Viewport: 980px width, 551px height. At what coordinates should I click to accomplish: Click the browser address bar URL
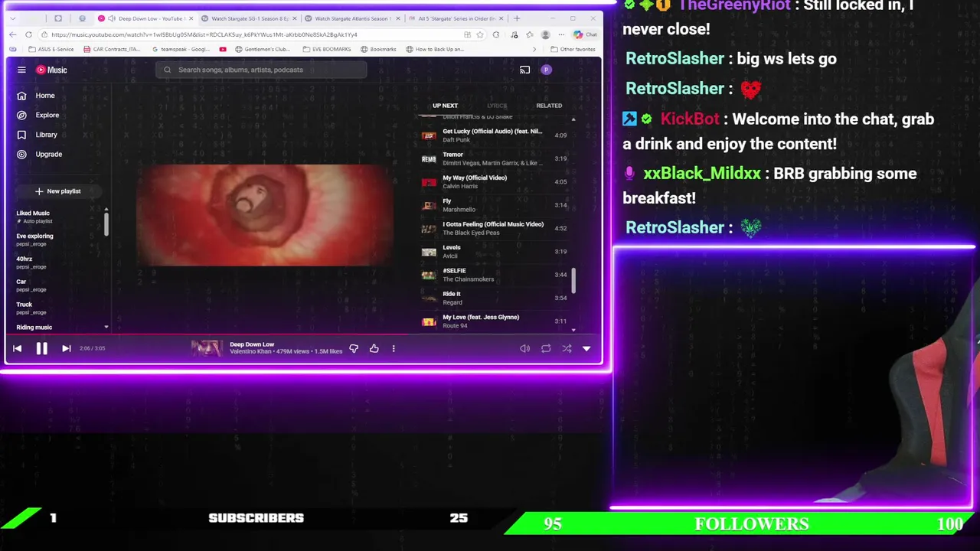coord(204,34)
